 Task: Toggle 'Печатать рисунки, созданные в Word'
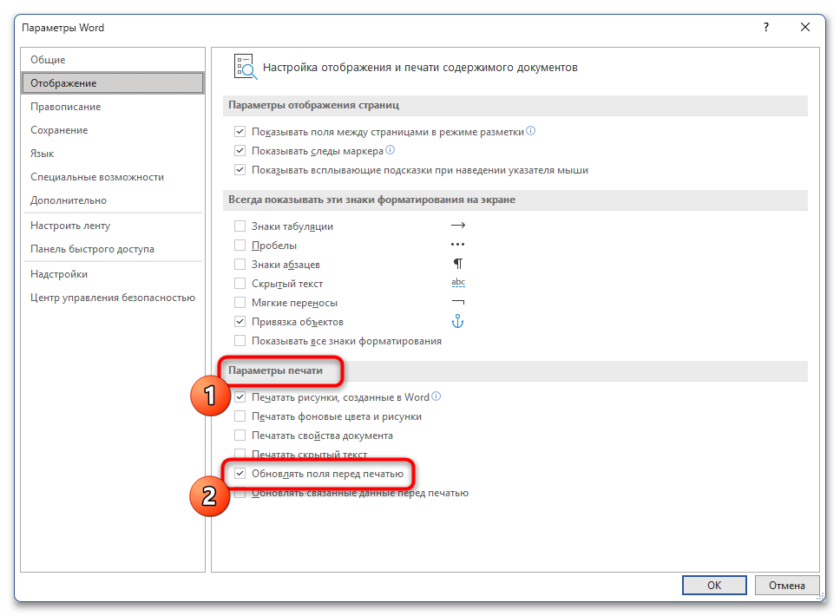(x=240, y=397)
